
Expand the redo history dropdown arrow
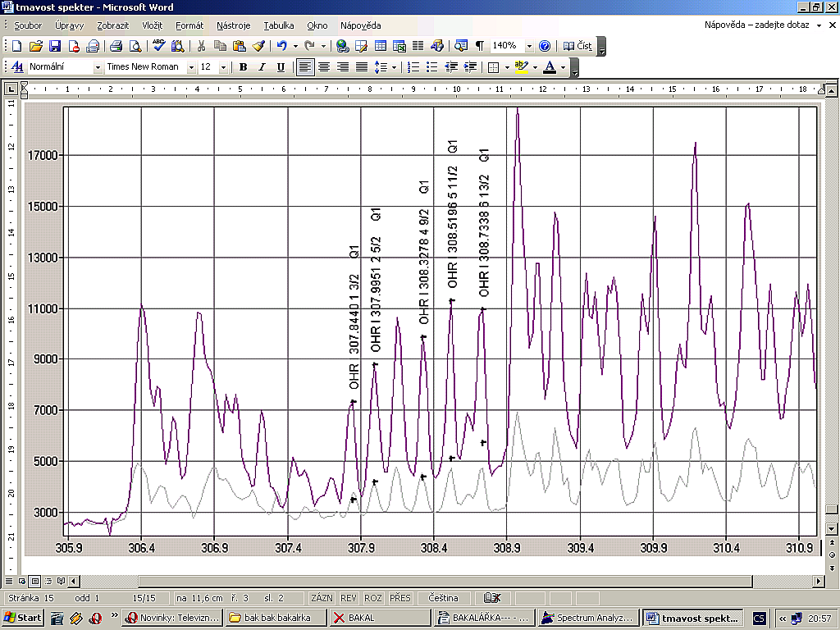(x=323, y=47)
